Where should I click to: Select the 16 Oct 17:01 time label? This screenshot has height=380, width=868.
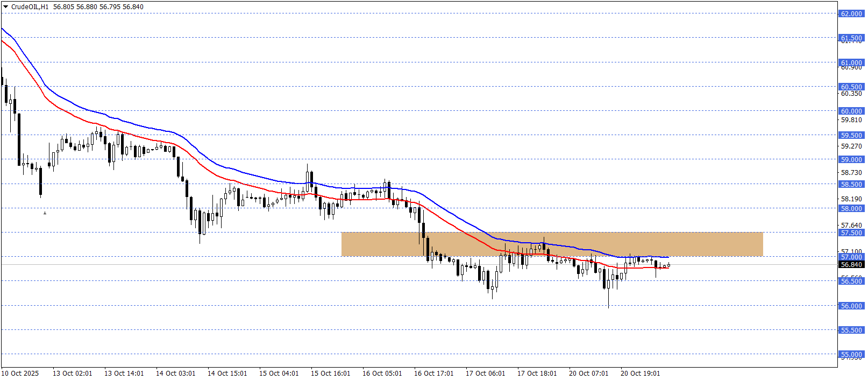tap(433, 374)
